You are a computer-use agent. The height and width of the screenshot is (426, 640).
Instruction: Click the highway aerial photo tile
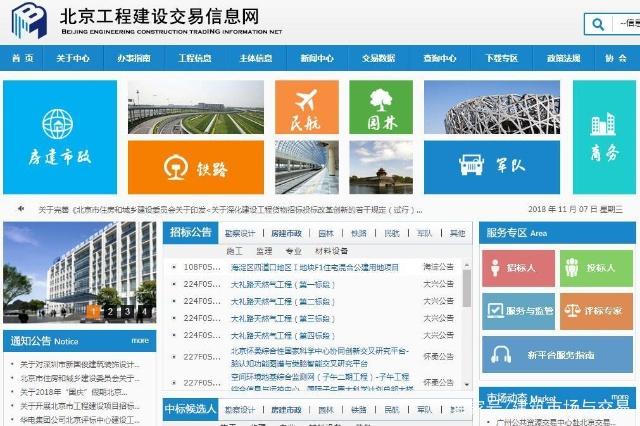(196, 107)
